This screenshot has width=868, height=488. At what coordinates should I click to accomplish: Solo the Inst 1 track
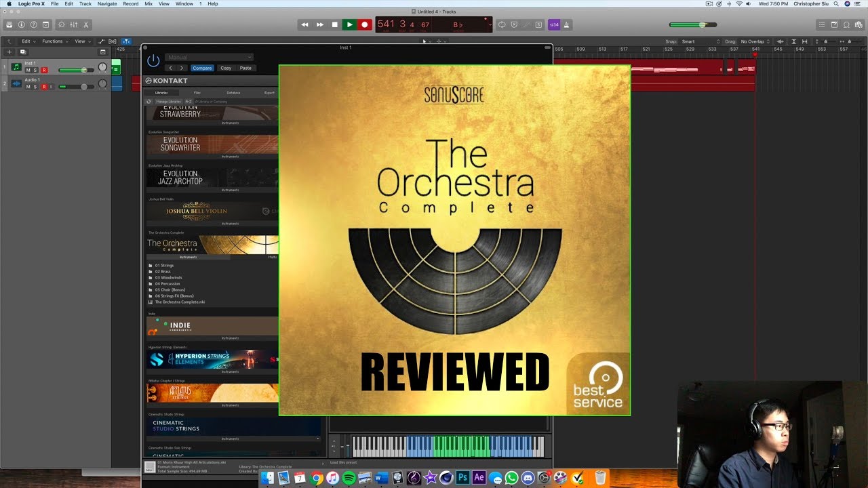click(35, 70)
